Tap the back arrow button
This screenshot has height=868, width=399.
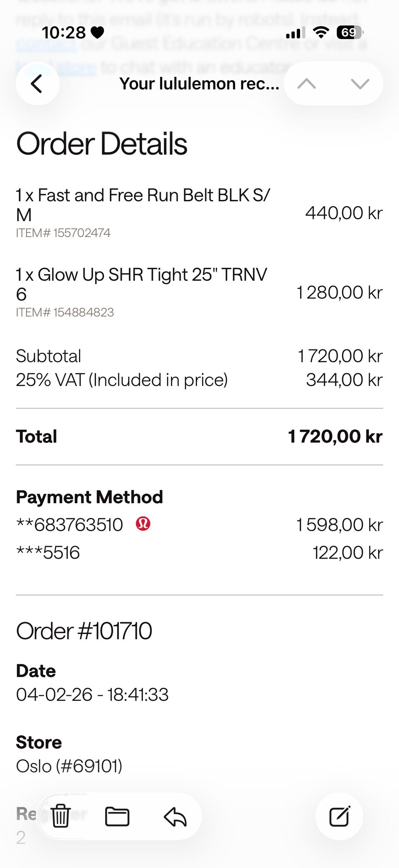[x=37, y=84]
